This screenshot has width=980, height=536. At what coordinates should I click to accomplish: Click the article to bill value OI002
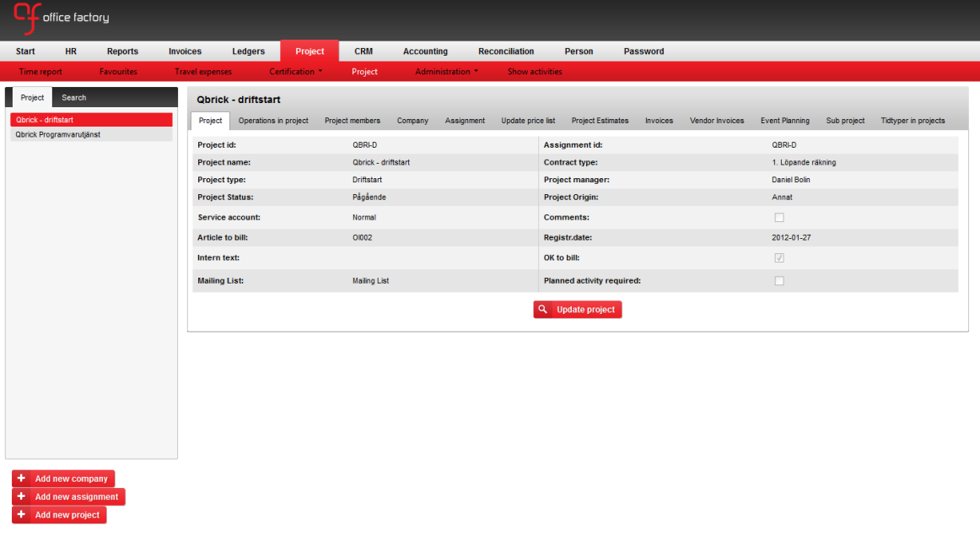click(x=362, y=238)
